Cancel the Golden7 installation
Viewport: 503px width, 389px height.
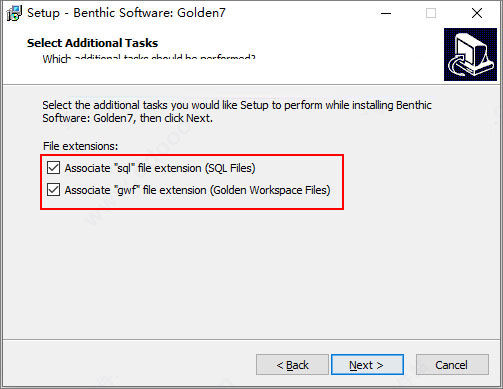[452, 365]
